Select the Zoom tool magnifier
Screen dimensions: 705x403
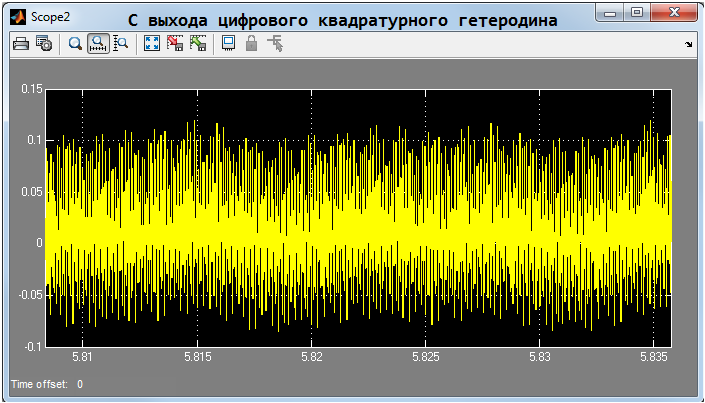click(x=75, y=44)
